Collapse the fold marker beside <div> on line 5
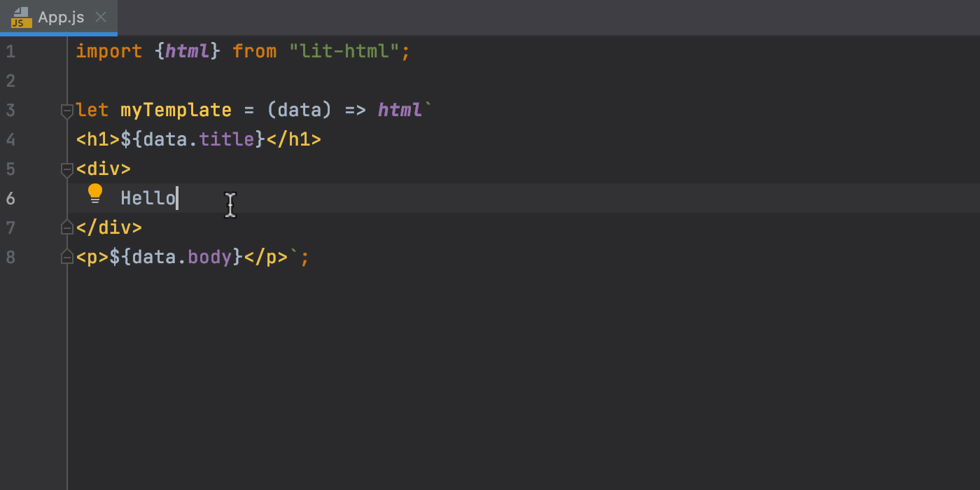This screenshot has width=980, height=490. pyautogui.click(x=67, y=169)
